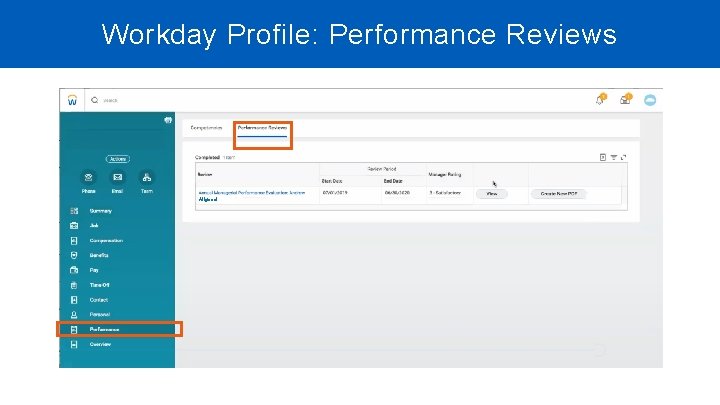Open the Workday home logo
This screenshot has width=720, height=405.
coord(72,100)
